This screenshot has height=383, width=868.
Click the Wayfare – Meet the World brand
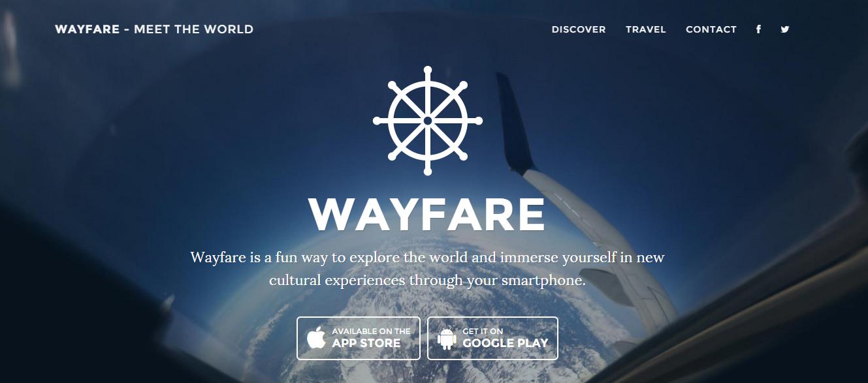pyautogui.click(x=154, y=29)
